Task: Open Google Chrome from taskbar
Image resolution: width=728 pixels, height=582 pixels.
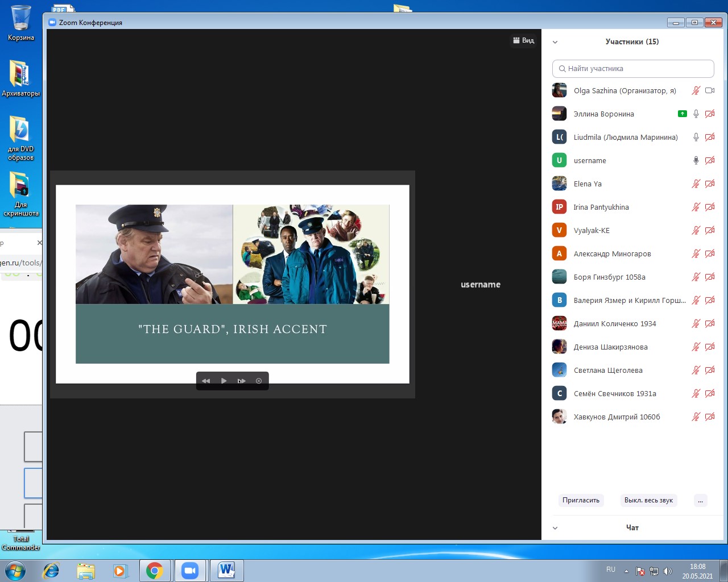Action: click(155, 571)
